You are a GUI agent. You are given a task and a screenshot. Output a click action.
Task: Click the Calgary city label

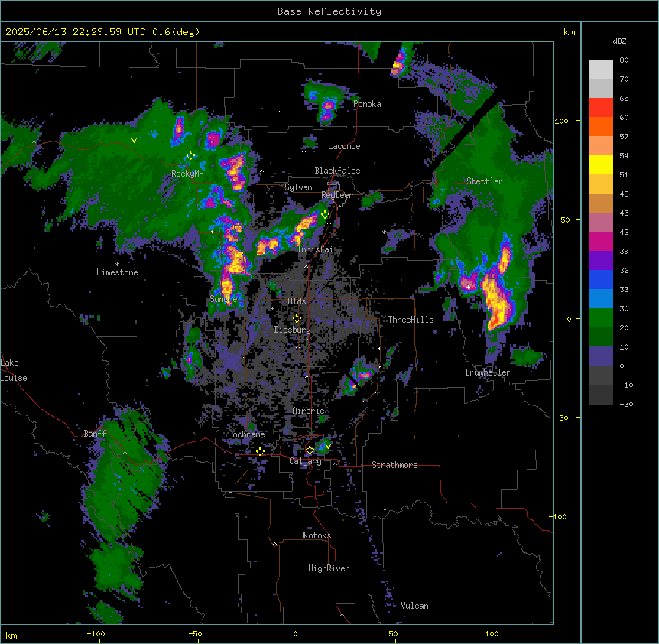click(305, 461)
